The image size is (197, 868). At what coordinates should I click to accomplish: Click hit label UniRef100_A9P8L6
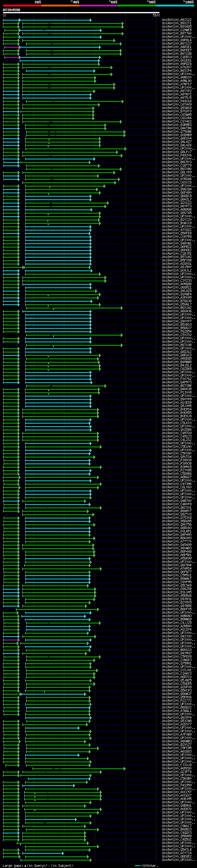177,40
